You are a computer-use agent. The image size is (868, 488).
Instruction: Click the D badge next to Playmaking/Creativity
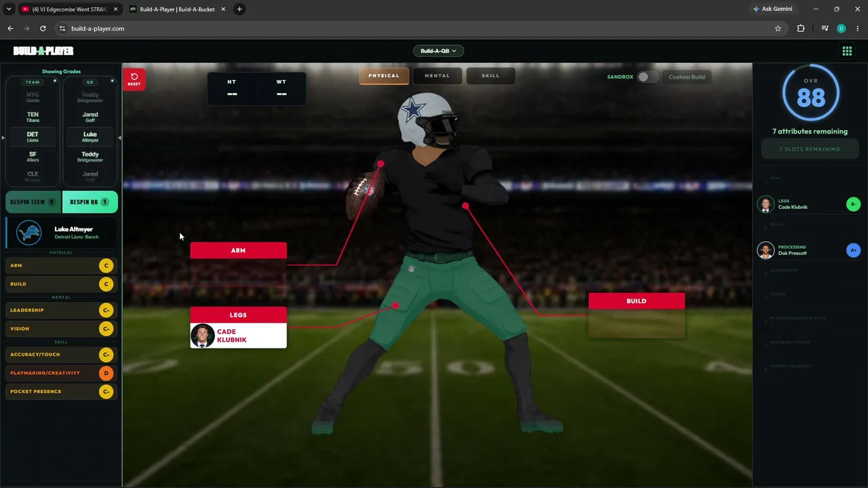click(106, 373)
